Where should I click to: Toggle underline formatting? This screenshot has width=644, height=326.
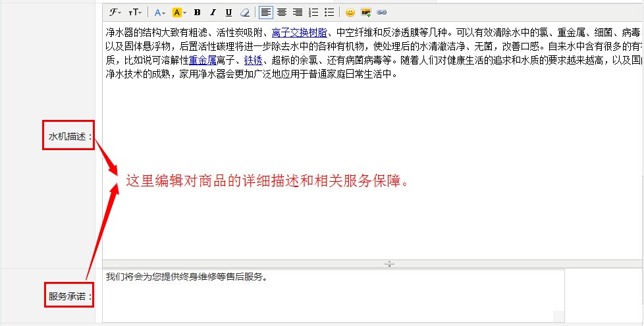tap(228, 13)
